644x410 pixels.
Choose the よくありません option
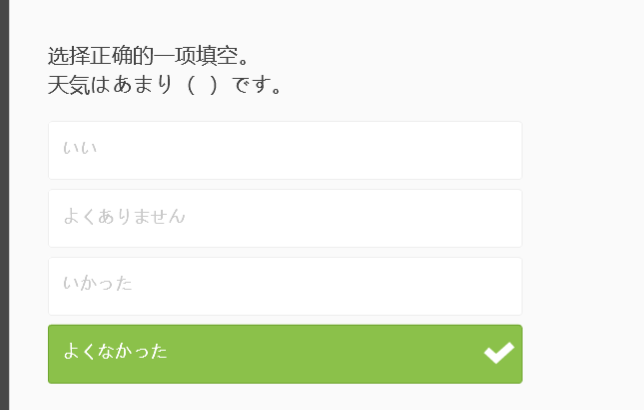285,218
